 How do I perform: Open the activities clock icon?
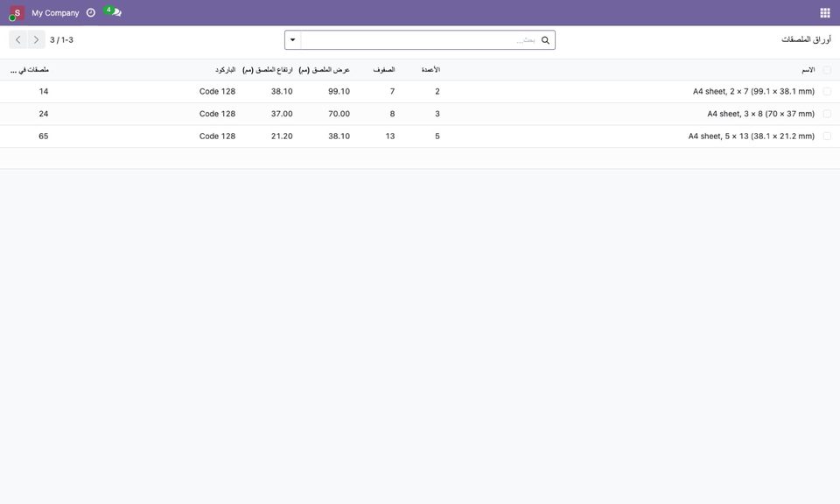click(91, 12)
